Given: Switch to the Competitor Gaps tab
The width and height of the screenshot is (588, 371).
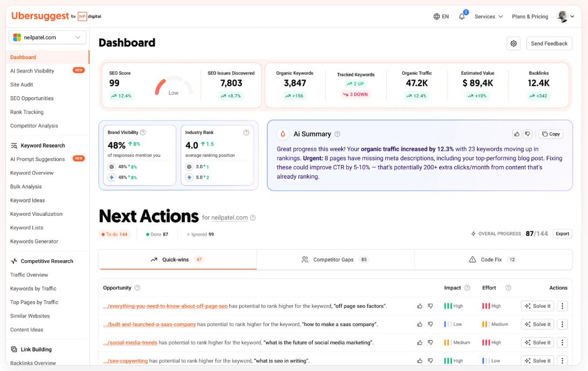Looking at the screenshot, I should 335,260.
